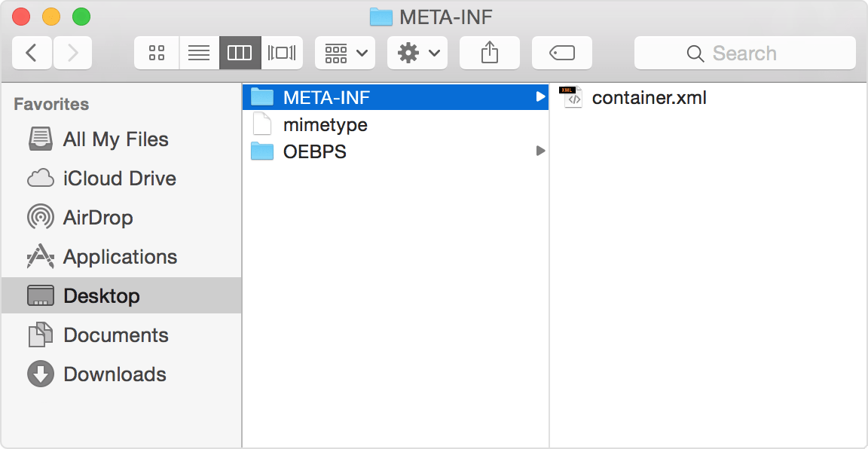
Task: Expand the OEBPS folder arrow
Action: coord(540,151)
